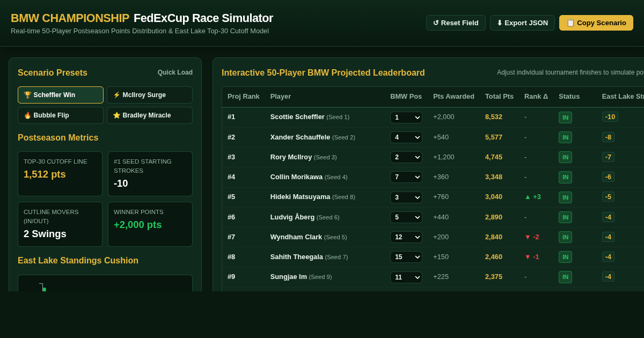Click the -6 strokes badge for Morikawa
This screenshot has width=644, height=338.
click(608, 177)
